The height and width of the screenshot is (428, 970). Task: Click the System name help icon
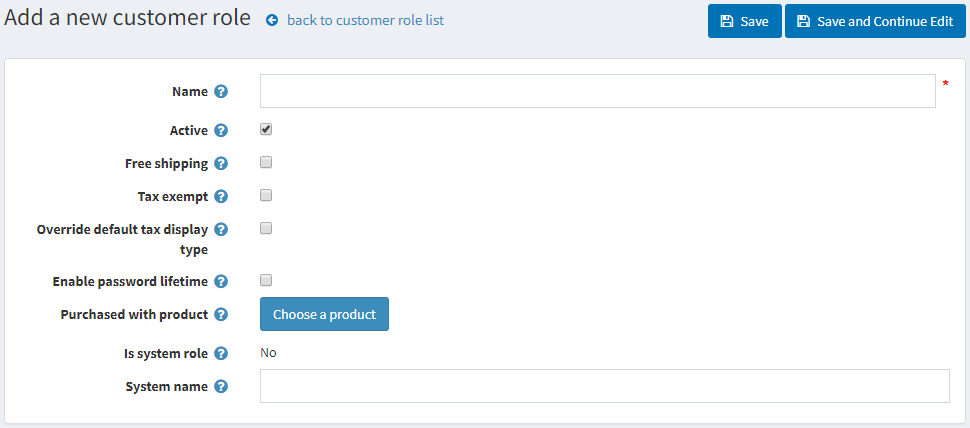pos(221,386)
